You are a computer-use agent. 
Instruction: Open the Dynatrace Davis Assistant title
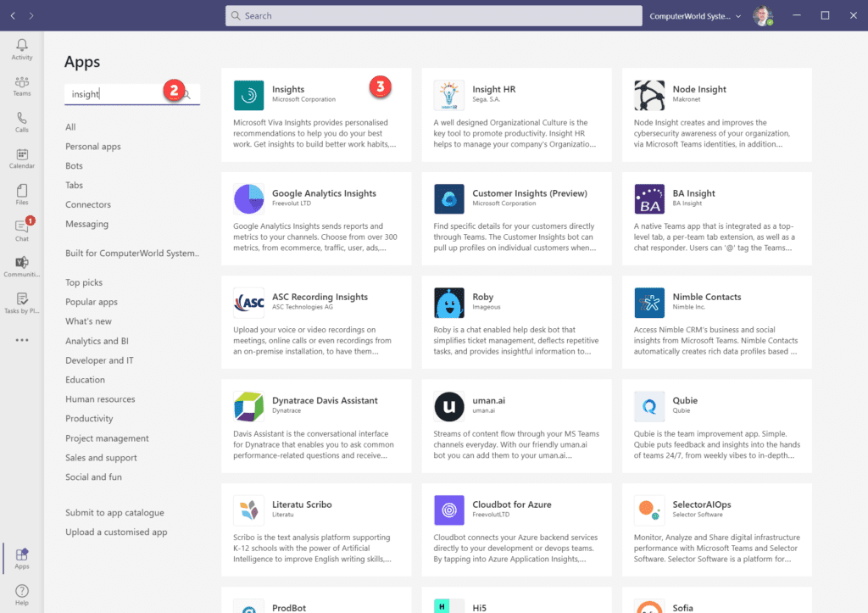click(x=325, y=400)
